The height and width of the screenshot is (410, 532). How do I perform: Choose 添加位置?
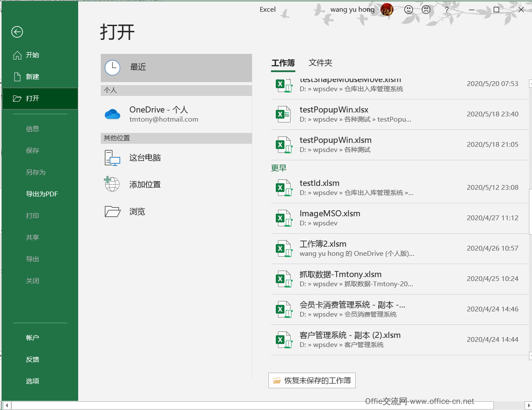pos(176,185)
